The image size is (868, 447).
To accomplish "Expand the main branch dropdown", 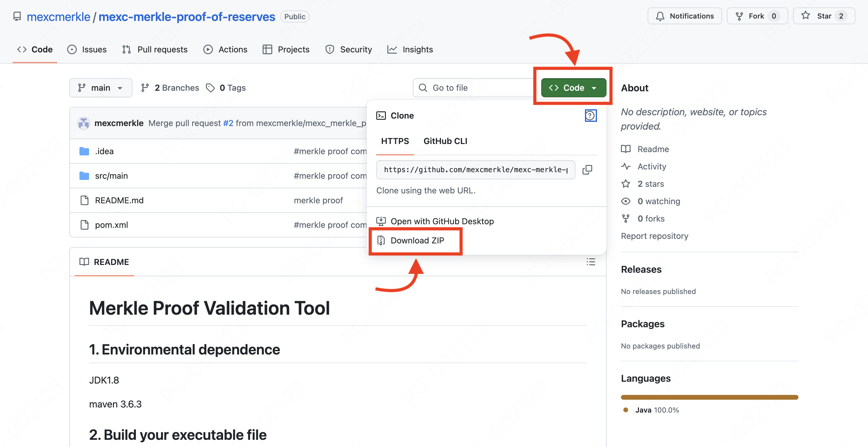I will click(x=100, y=88).
